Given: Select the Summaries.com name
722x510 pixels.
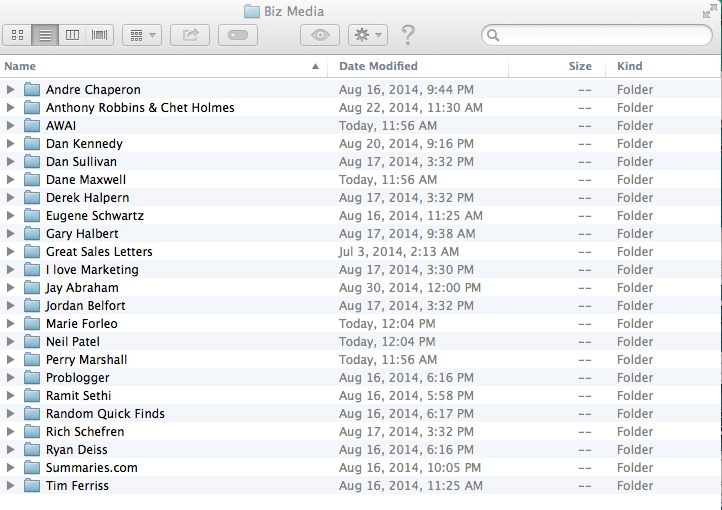Looking at the screenshot, I should (92, 468).
